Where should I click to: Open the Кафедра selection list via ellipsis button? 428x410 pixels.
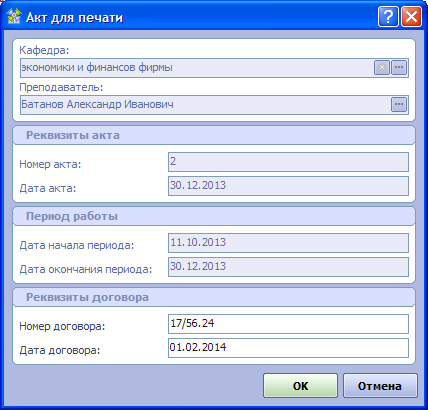click(x=399, y=68)
